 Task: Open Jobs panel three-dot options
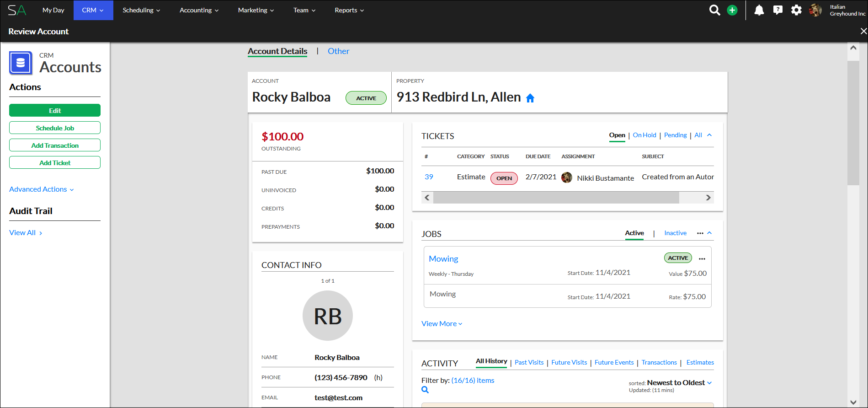(700, 233)
